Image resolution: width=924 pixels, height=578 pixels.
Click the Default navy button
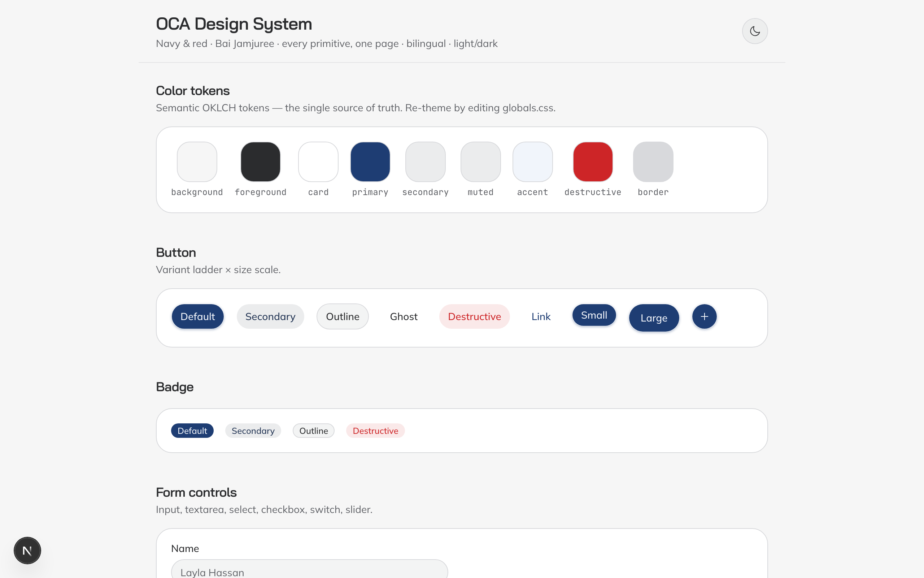197,316
